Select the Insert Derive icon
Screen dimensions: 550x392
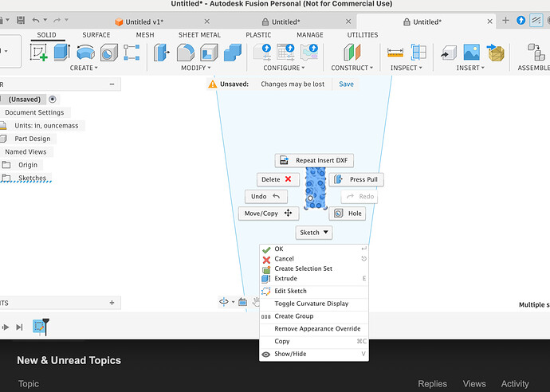point(449,53)
